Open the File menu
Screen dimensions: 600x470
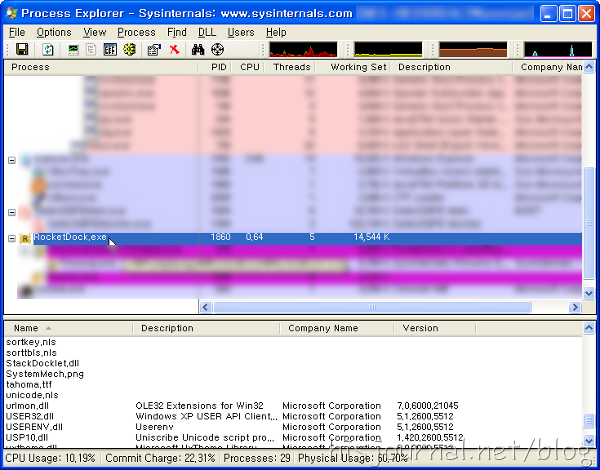[17, 33]
